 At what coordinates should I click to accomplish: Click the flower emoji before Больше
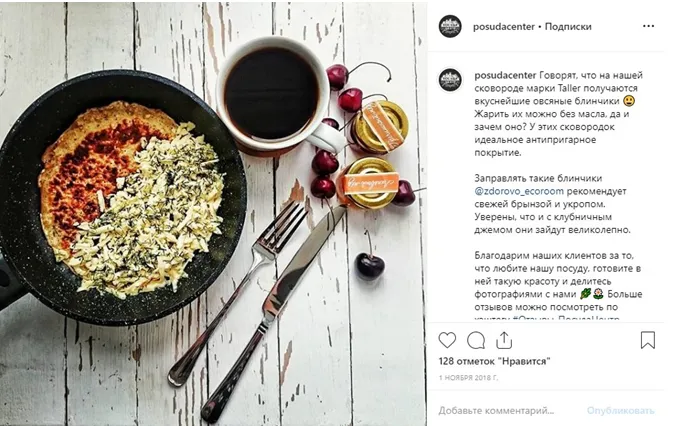tap(598, 294)
